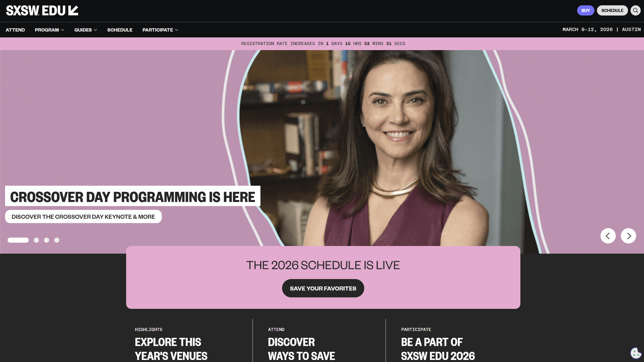Open the Attend menu item
This screenshot has height=362, width=644.
[15, 30]
